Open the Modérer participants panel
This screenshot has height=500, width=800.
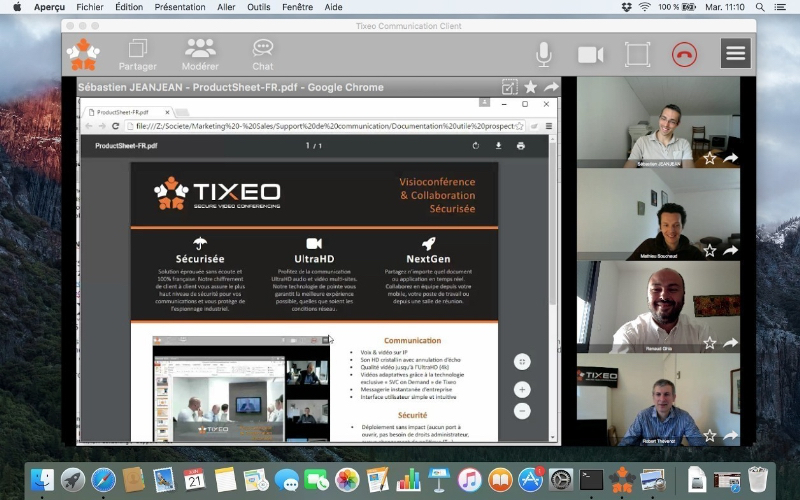pyautogui.click(x=200, y=55)
